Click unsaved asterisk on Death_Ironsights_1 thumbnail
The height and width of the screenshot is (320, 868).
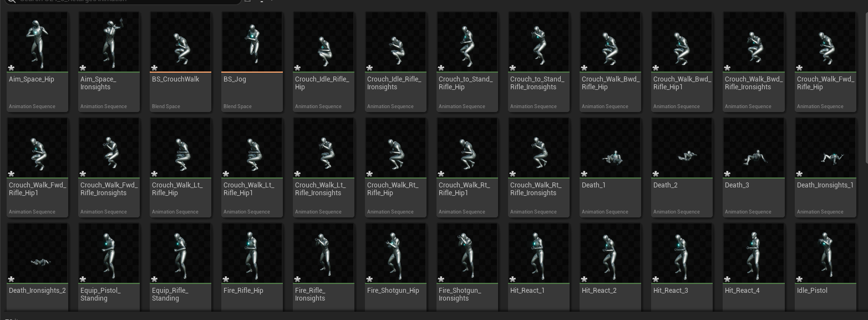tap(799, 174)
